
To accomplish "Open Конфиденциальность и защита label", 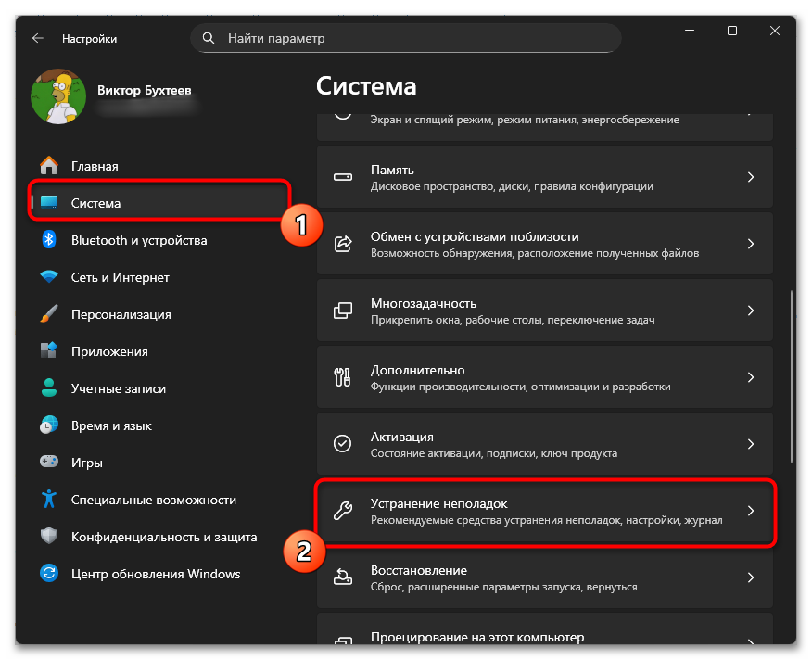I will 164,538.
